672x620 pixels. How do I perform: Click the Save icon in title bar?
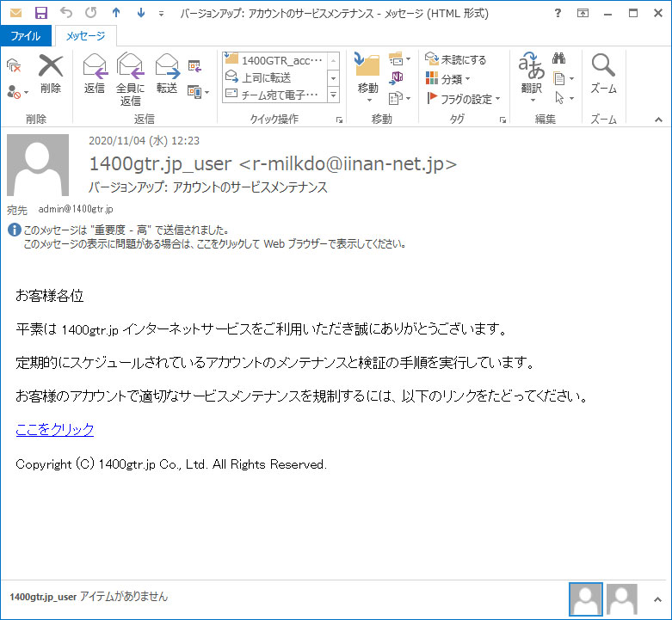coord(40,13)
